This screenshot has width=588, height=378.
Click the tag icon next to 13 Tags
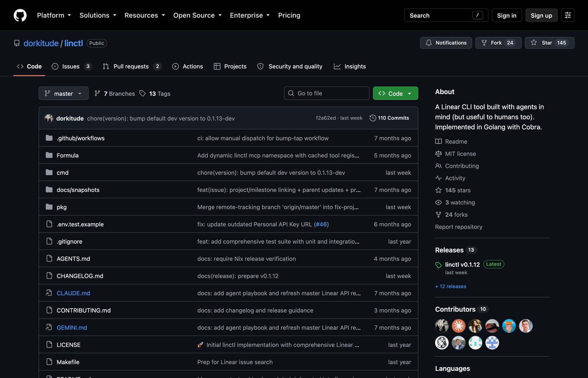[143, 93]
